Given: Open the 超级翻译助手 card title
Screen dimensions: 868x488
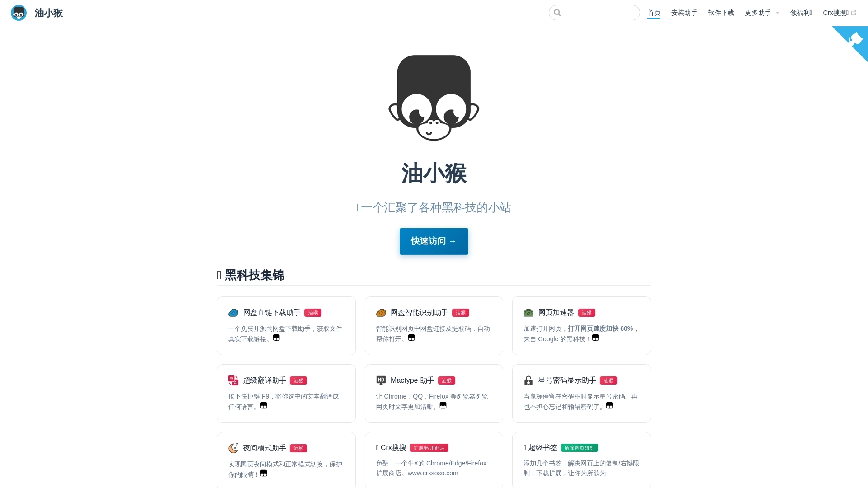Looking at the screenshot, I should pyautogui.click(x=264, y=380).
